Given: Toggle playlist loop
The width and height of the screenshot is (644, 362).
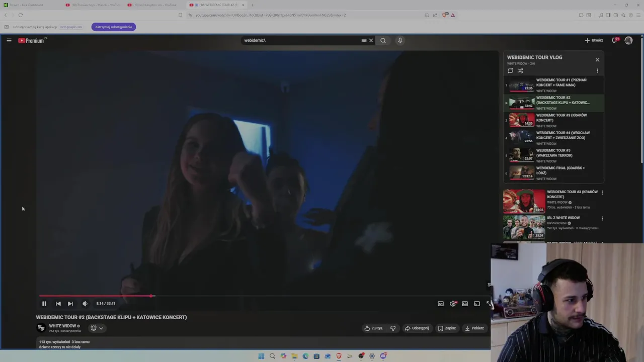Looking at the screenshot, I should [x=510, y=70].
